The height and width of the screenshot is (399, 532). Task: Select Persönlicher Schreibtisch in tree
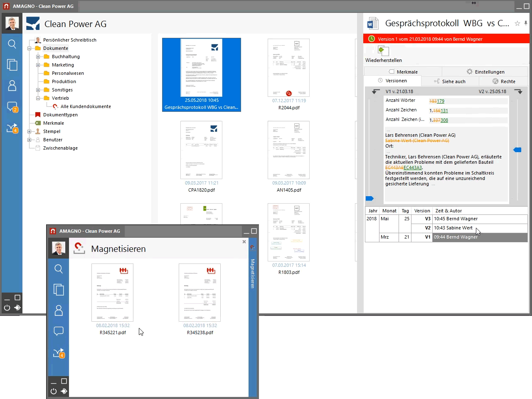pos(69,40)
